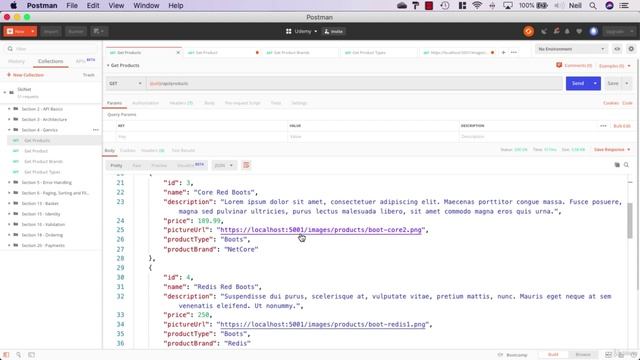Open the Save button dropdown arrow

(x=627, y=83)
